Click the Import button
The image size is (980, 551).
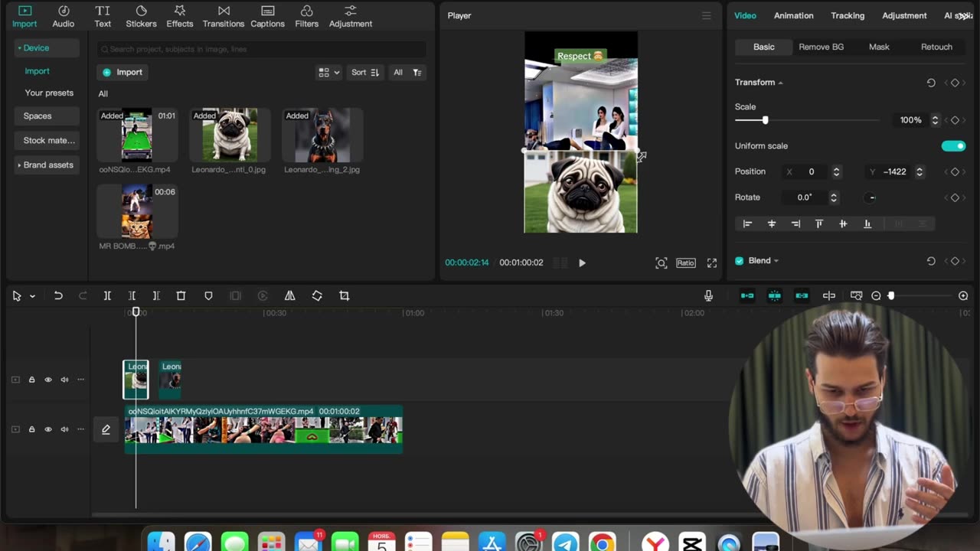(122, 72)
